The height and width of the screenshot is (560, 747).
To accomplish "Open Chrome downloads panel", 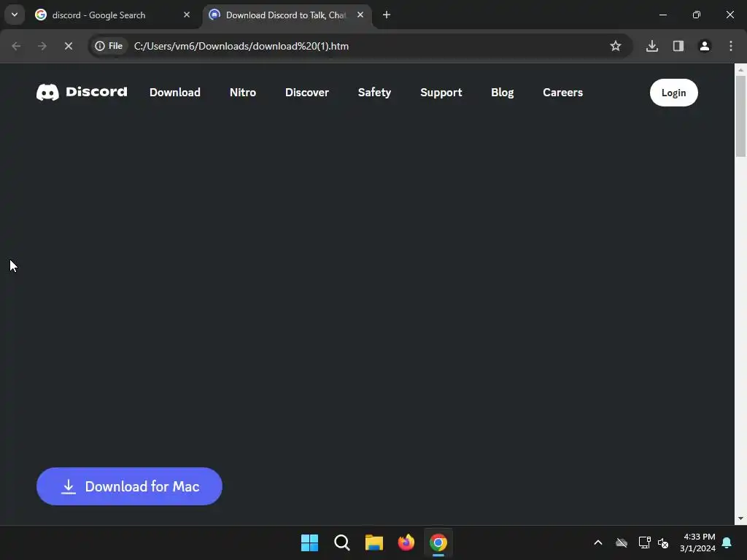I will [652, 46].
